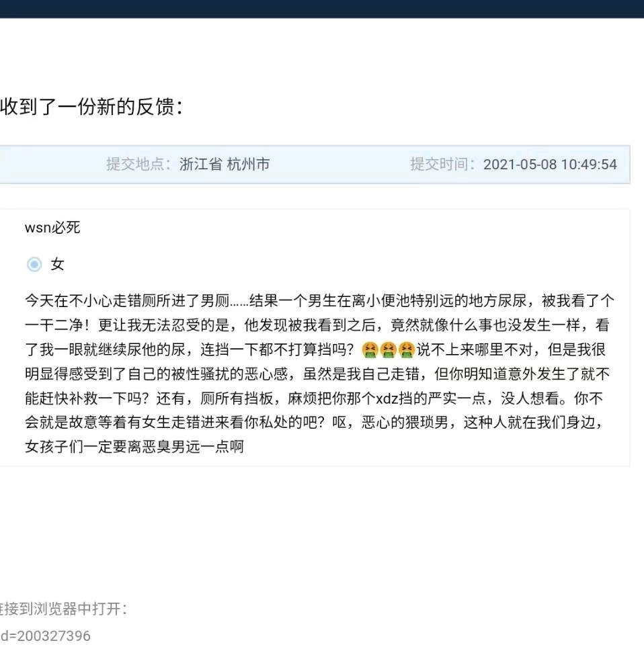Click the dark header bar at top
The width and height of the screenshot is (644, 645).
coord(322,9)
